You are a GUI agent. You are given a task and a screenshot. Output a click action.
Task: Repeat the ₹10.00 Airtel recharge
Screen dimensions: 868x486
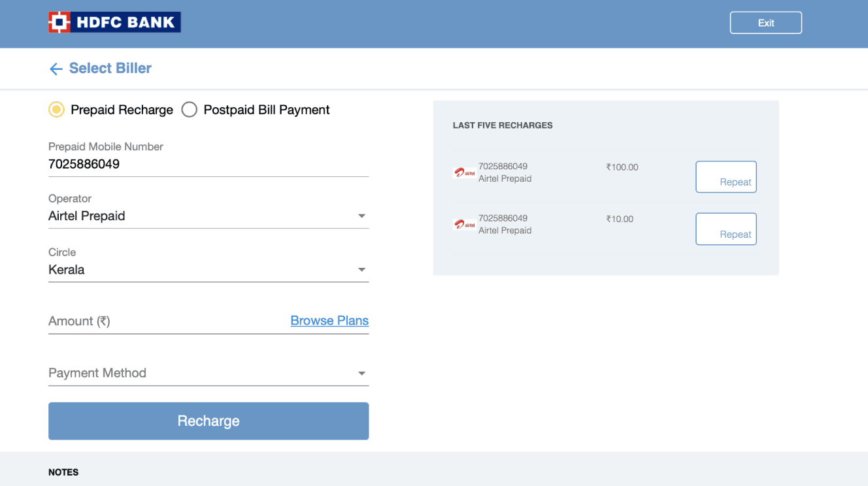click(x=726, y=229)
